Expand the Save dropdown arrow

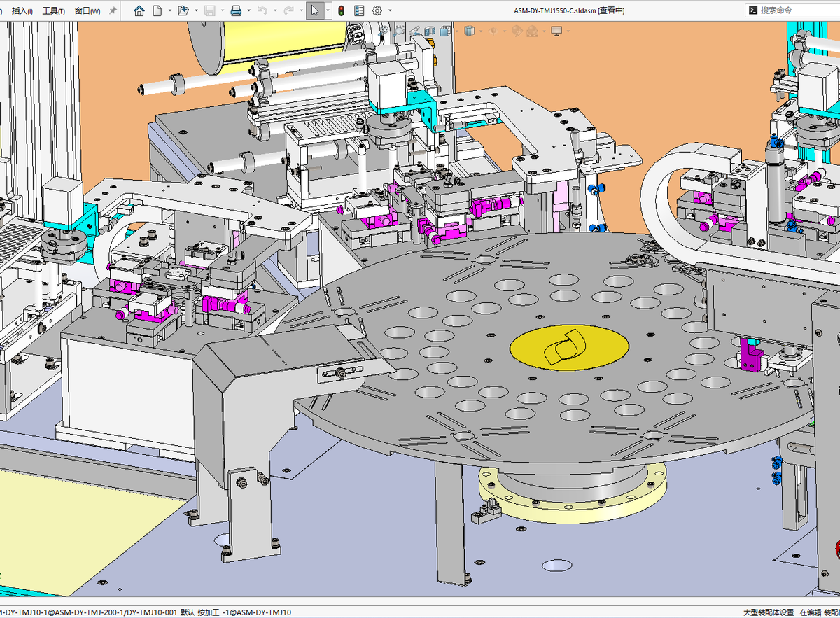click(222, 11)
